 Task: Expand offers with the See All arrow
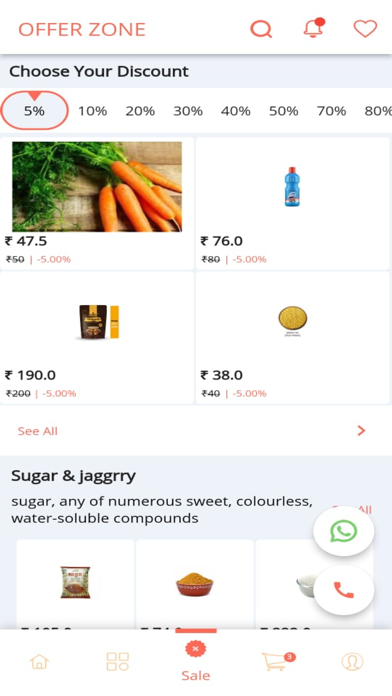[x=361, y=431]
